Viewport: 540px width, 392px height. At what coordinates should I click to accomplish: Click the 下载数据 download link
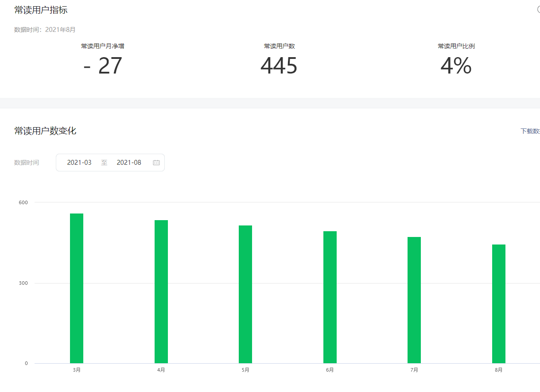tap(530, 131)
